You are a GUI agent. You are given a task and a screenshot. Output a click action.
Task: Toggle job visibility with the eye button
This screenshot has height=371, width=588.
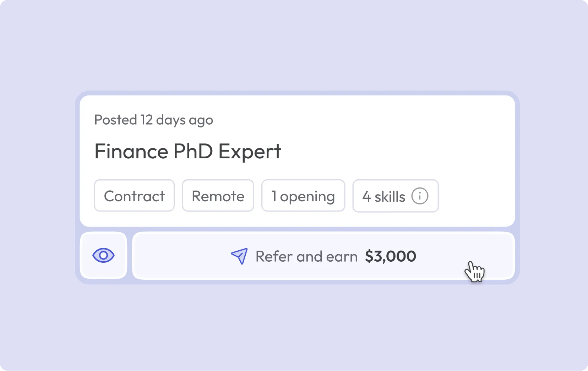click(103, 255)
